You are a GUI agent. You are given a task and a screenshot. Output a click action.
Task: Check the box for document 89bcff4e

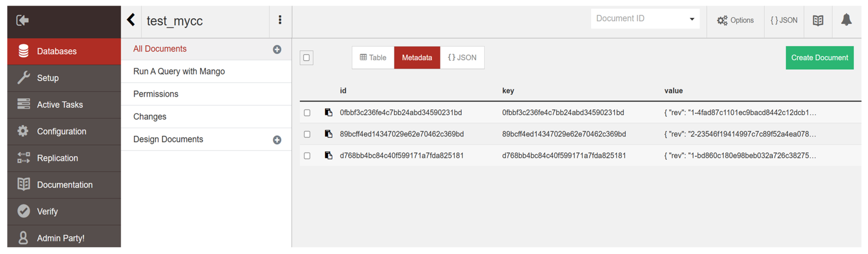pyautogui.click(x=307, y=134)
